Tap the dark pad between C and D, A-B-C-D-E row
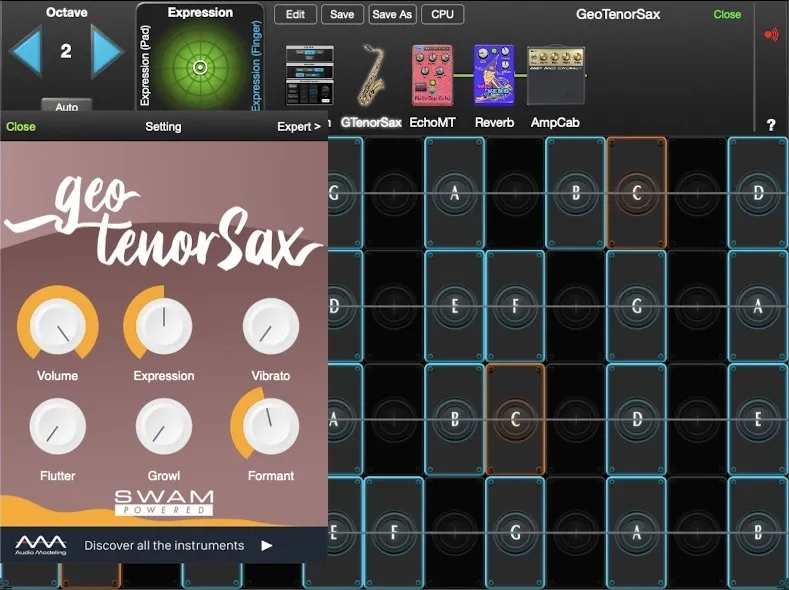The image size is (789, 590). [x=576, y=419]
